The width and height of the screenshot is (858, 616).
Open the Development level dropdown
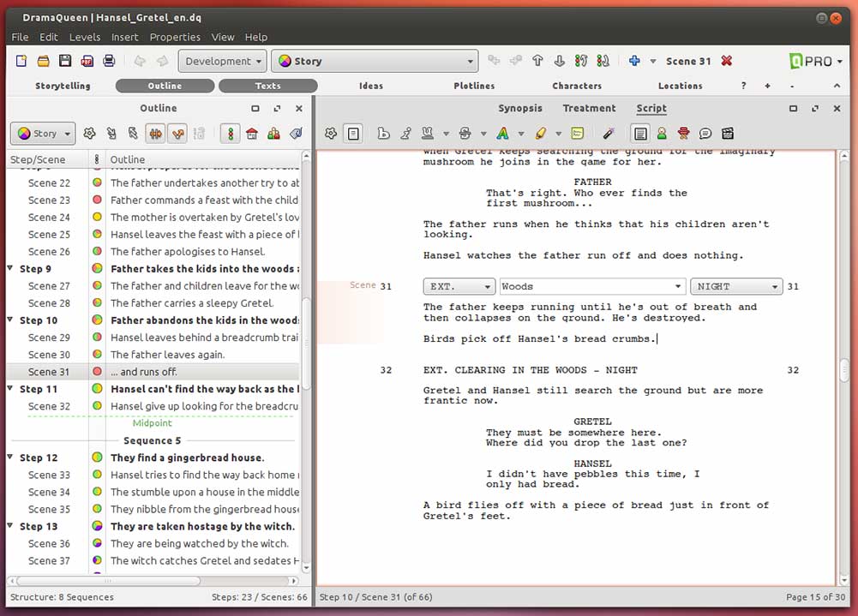[x=223, y=61]
